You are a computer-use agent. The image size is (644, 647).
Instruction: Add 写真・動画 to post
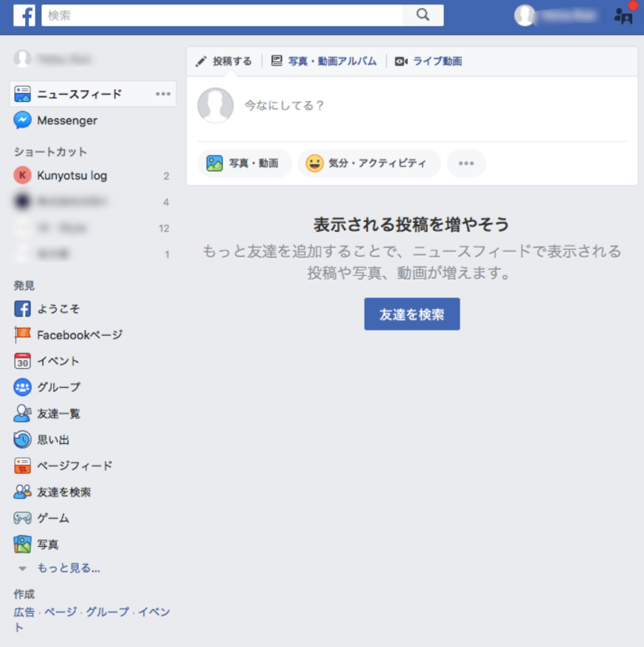[x=245, y=164]
